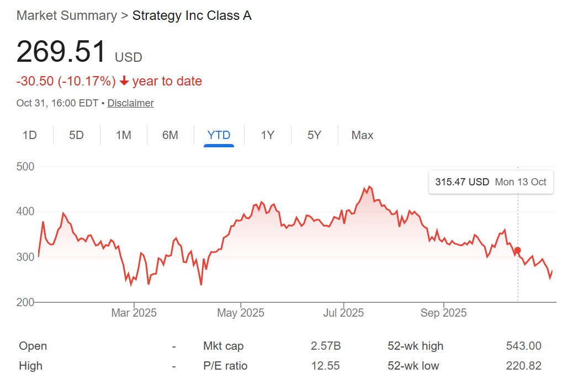The image size is (588, 379).
Task: View the 6M performance chart
Action: 171,135
